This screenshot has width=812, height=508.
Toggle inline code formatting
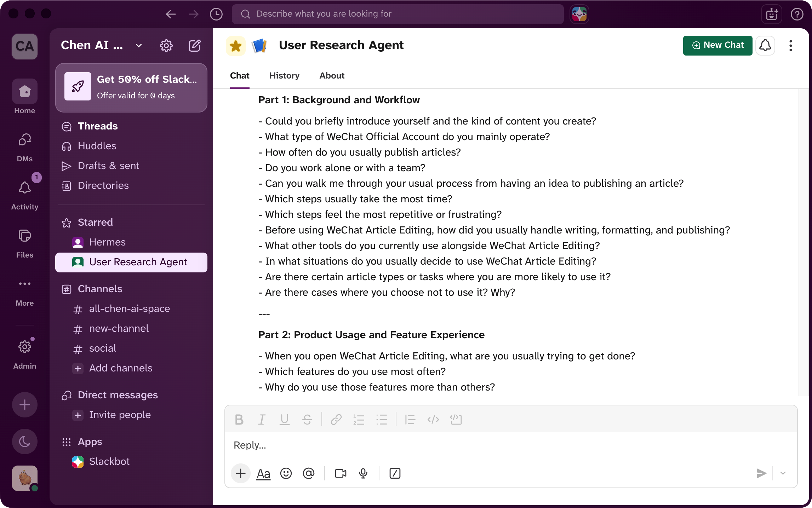click(433, 420)
